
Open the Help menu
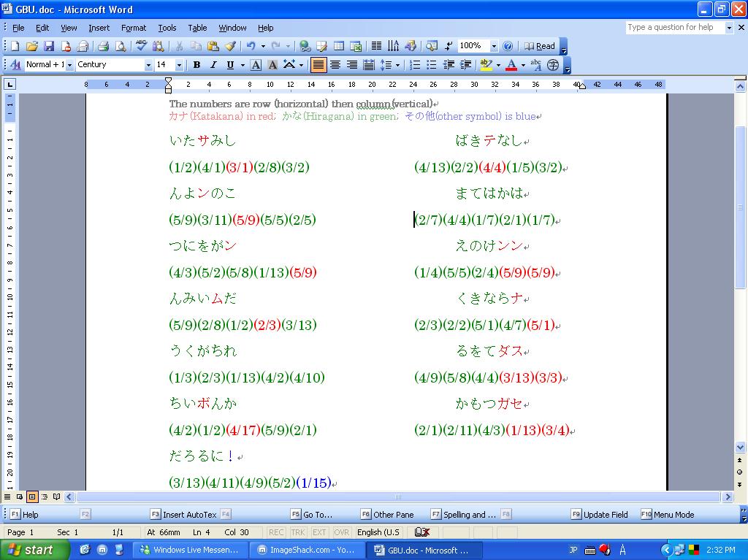pos(265,28)
